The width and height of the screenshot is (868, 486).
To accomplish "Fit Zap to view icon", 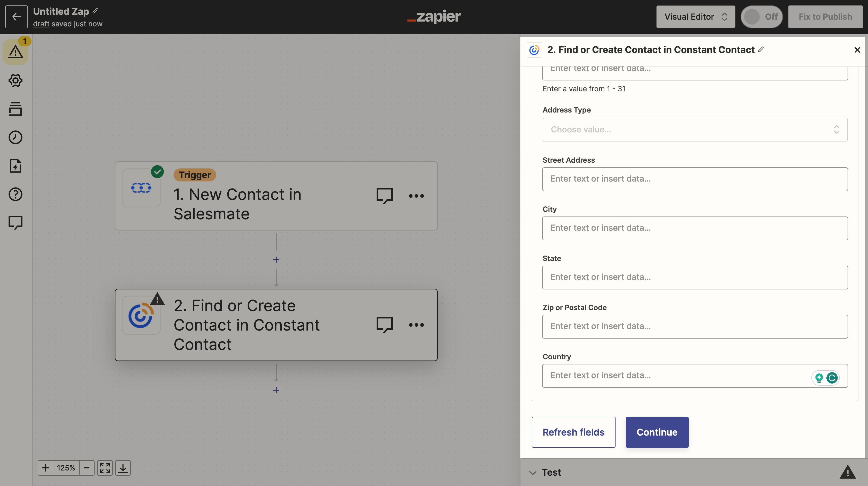I will point(105,468).
